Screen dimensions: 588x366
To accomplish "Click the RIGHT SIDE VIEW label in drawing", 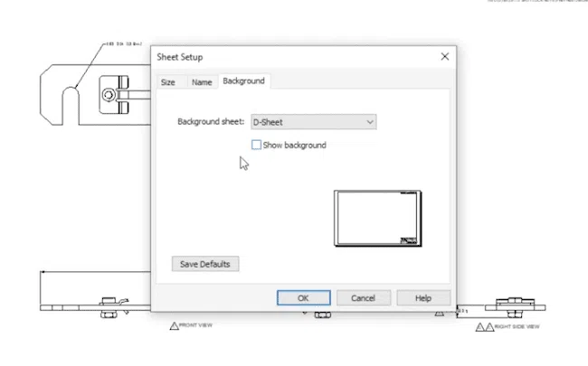I will pos(517,326).
